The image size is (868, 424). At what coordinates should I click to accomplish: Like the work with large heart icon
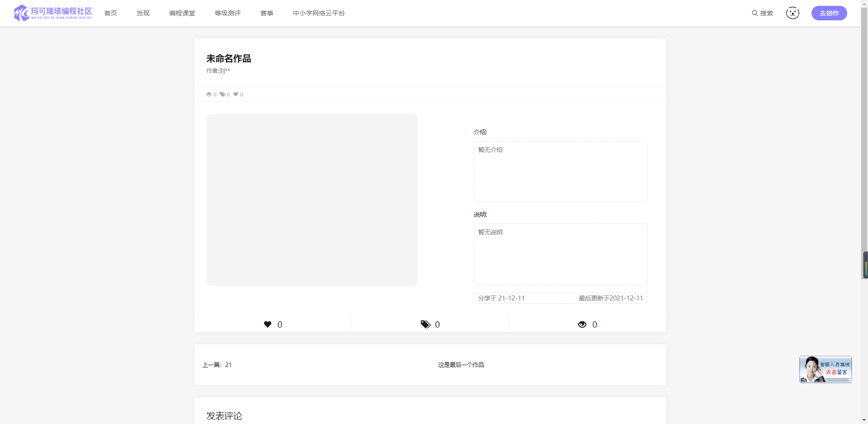tap(268, 324)
